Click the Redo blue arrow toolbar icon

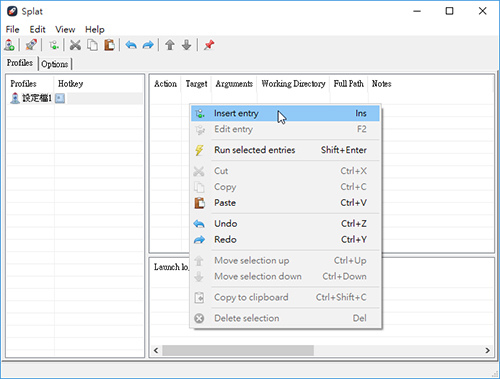[x=148, y=45]
